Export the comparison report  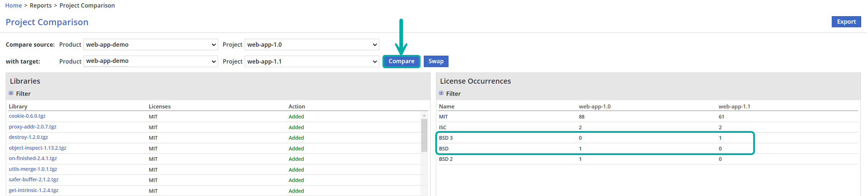click(846, 22)
